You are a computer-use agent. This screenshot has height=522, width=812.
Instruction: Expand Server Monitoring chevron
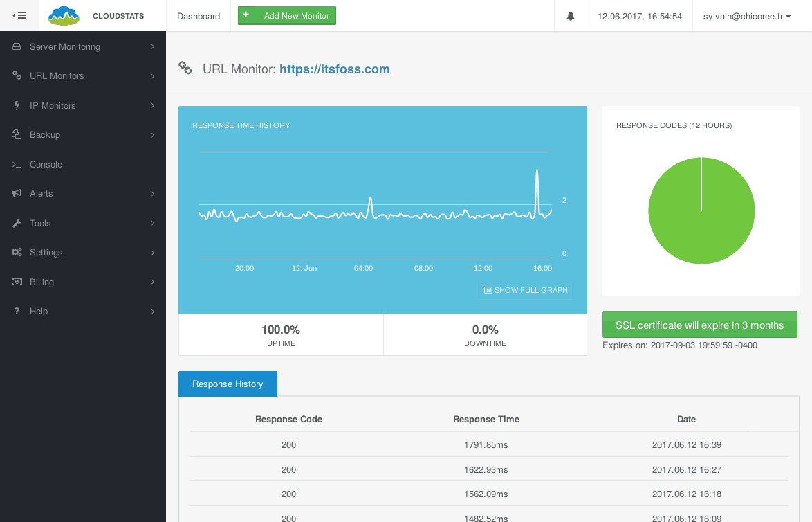click(153, 46)
